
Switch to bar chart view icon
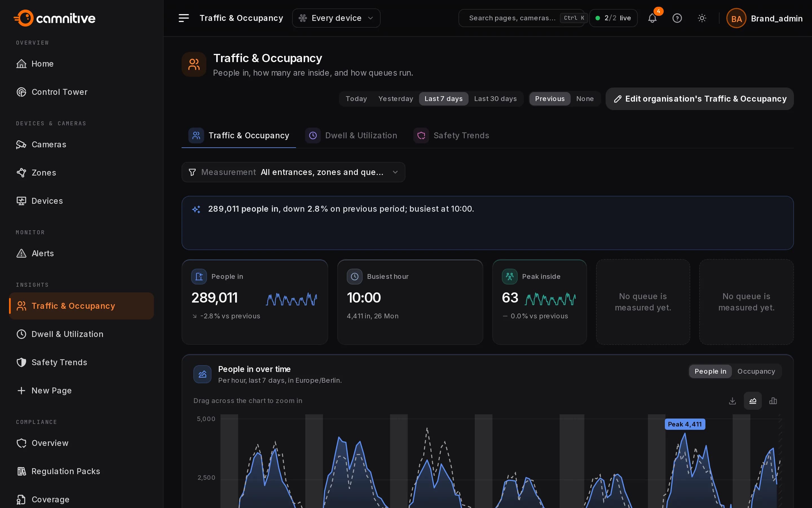point(773,401)
